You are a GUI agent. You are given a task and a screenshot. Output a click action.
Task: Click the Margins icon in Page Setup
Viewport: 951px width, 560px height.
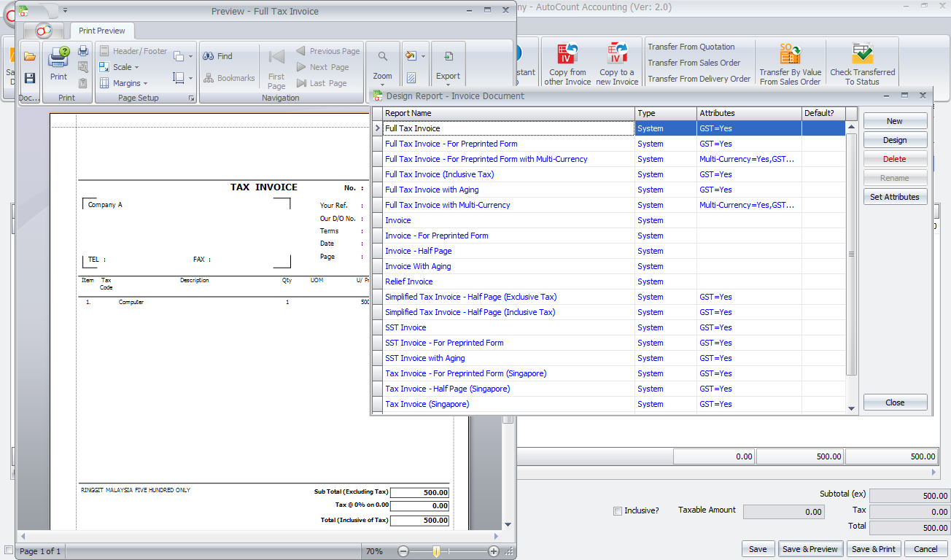click(x=104, y=83)
